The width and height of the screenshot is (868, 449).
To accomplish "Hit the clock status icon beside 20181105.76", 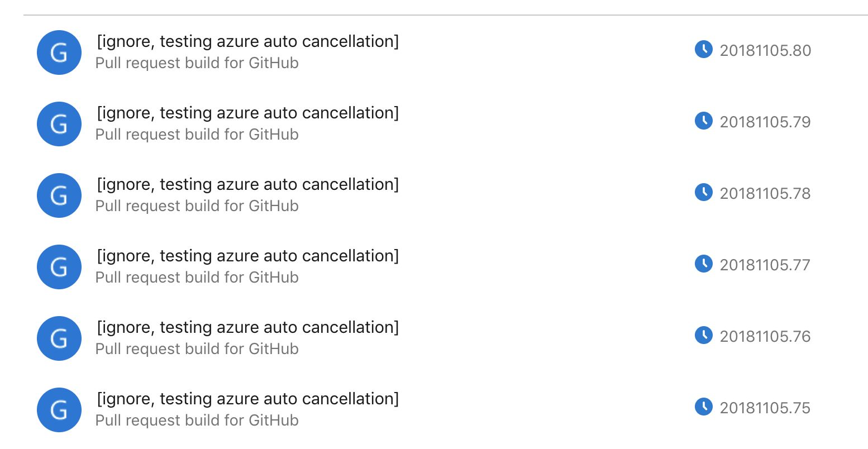I will [x=703, y=335].
